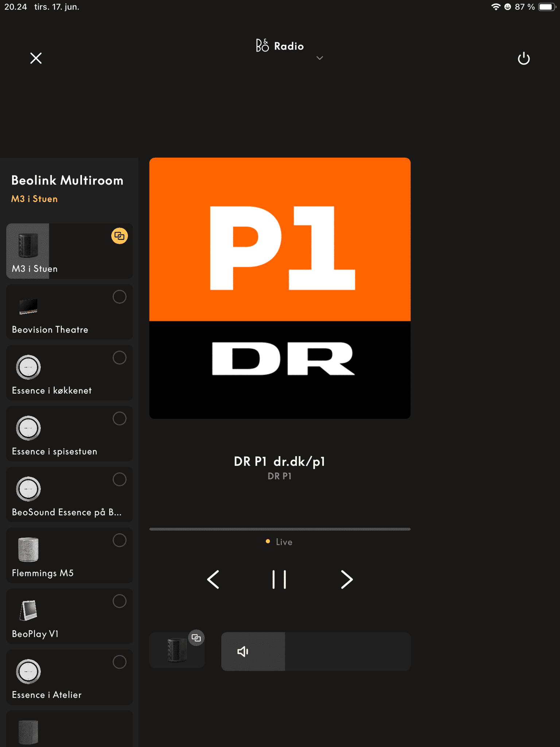Click the Beolink Multiroom heading

[x=67, y=181]
